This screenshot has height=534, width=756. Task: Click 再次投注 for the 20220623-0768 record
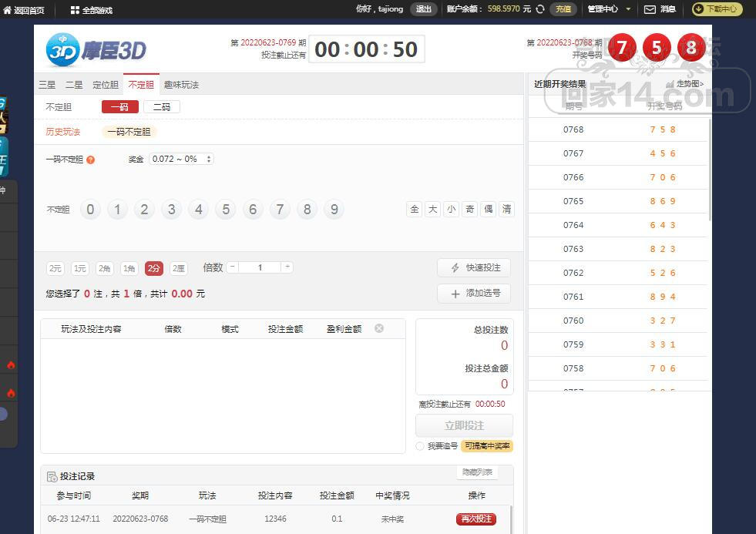point(476,519)
